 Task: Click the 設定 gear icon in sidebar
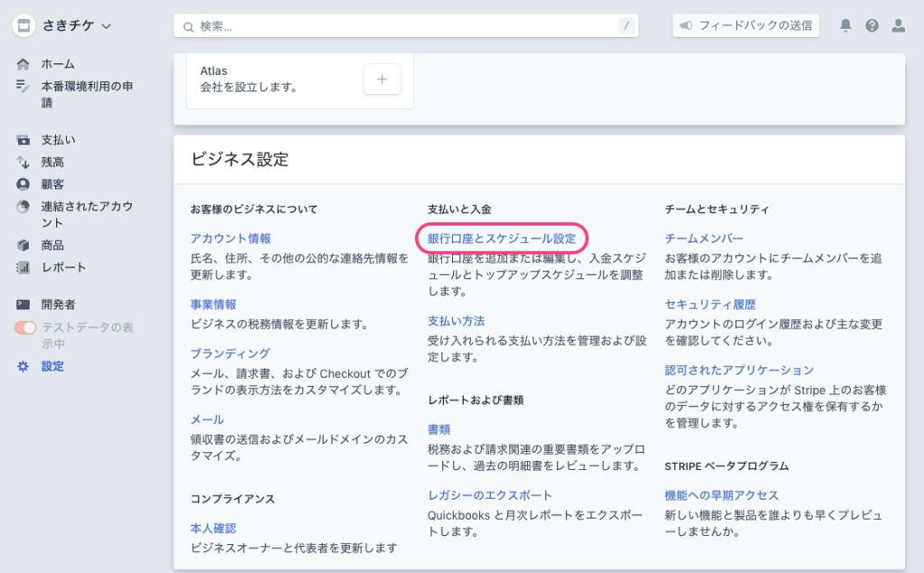23,366
